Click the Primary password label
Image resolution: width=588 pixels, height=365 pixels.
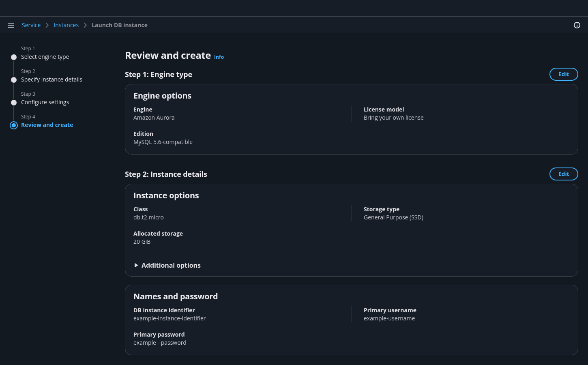coord(159,335)
